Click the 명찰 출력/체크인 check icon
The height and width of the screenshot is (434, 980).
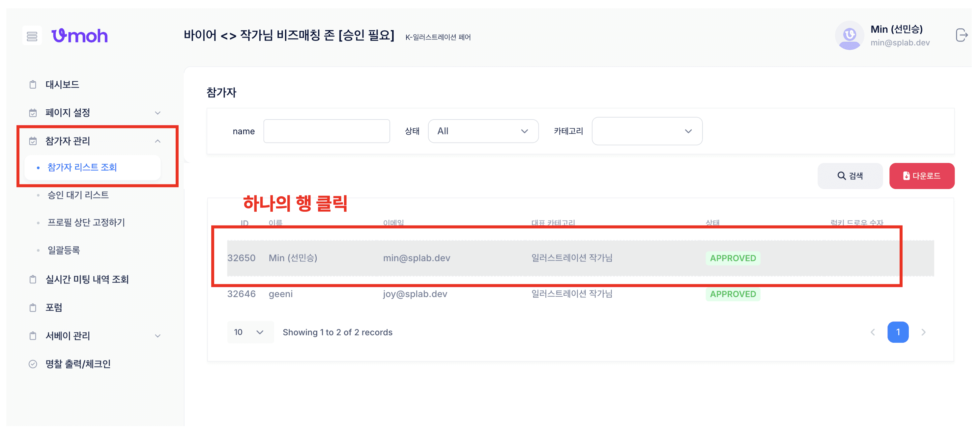point(33,364)
